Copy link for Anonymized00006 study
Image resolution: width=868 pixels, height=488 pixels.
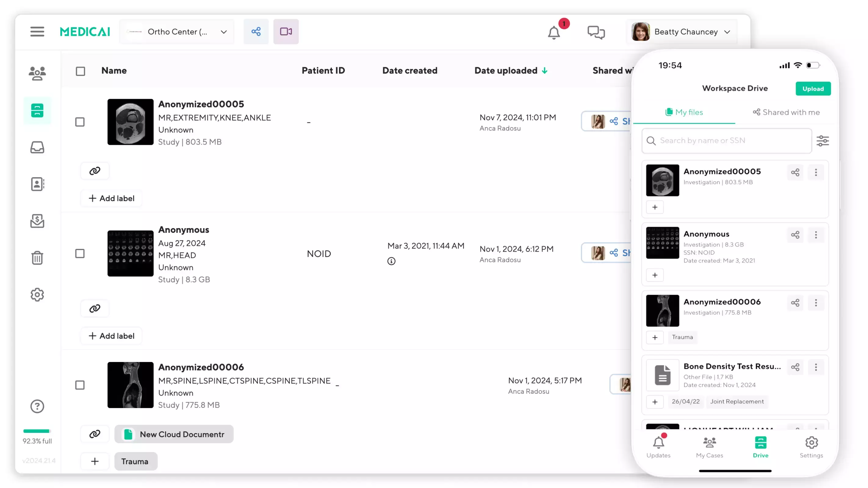click(x=95, y=434)
